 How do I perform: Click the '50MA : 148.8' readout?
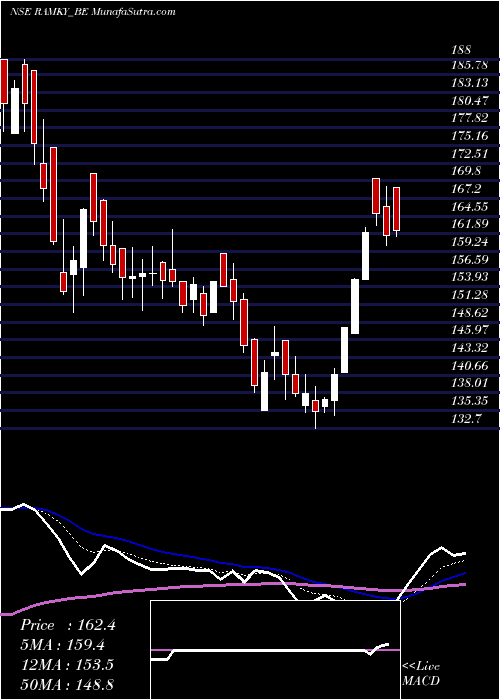[x=67, y=684]
